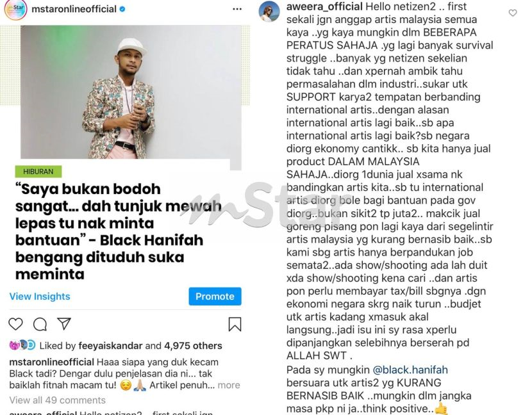Click the Promote button
532x415 pixels.
point(215,297)
